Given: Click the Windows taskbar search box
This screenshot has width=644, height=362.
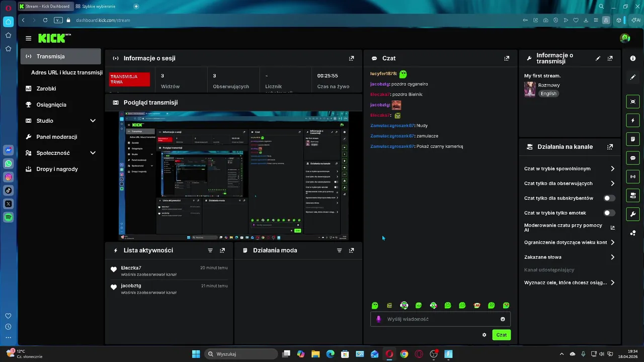Looking at the screenshot, I should 240,354.
